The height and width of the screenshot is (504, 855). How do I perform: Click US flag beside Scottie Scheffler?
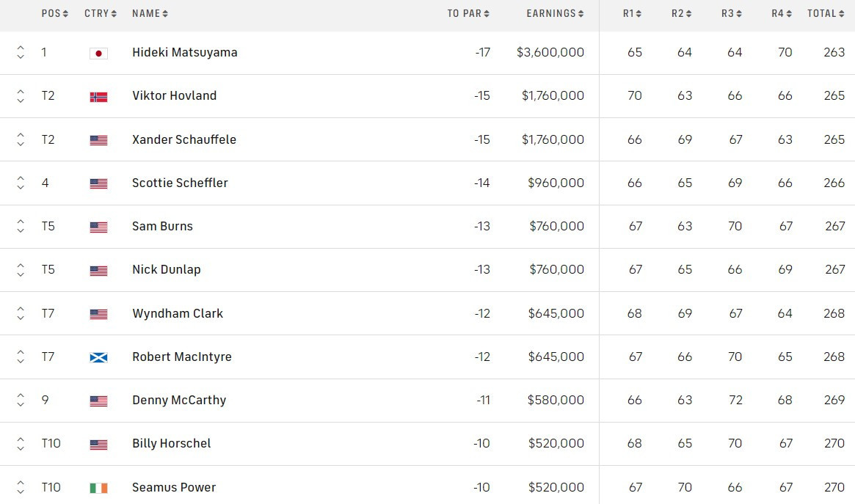point(98,183)
